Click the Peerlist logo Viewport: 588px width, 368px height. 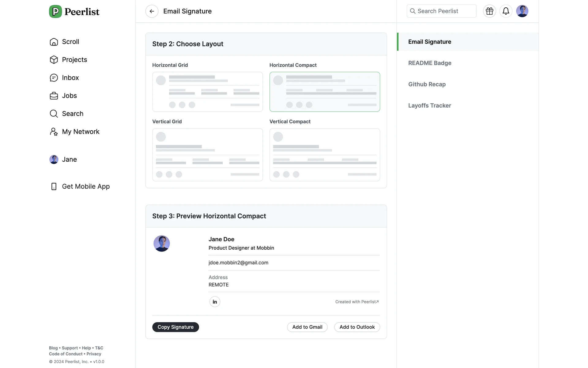coord(74,12)
